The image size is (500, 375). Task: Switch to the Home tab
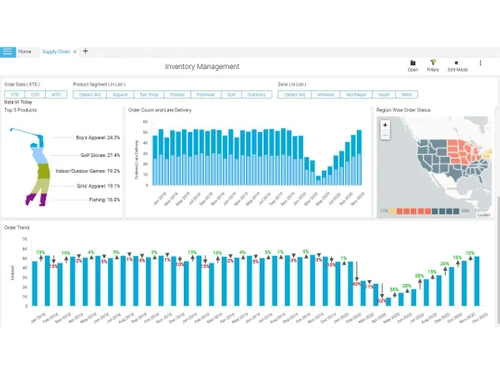click(x=25, y=52)
